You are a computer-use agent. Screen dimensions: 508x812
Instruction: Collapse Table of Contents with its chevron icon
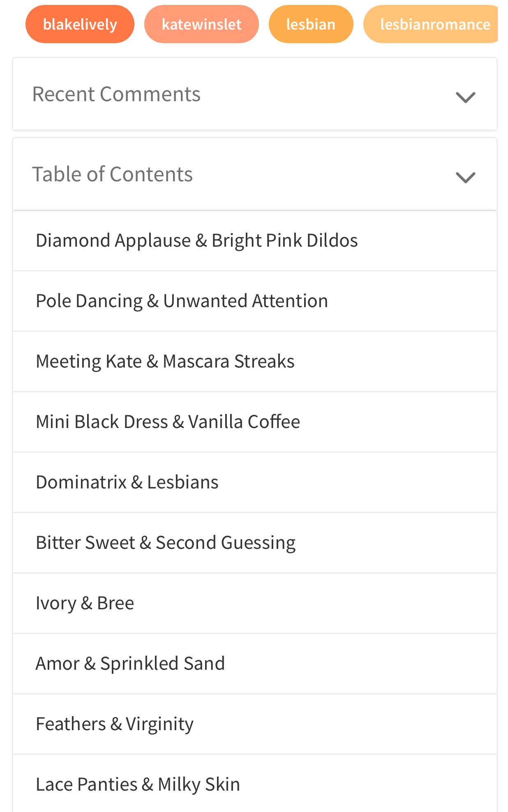click(x=465, y=178)
